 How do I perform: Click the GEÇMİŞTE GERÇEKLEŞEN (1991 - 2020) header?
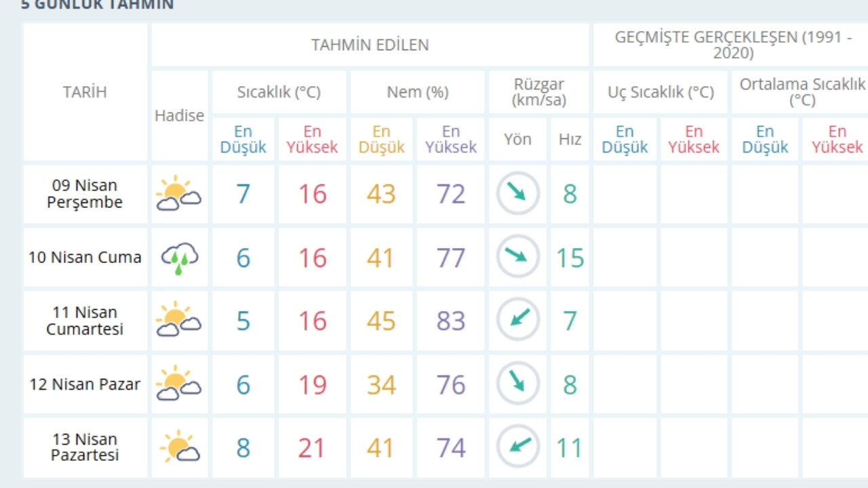732,45
